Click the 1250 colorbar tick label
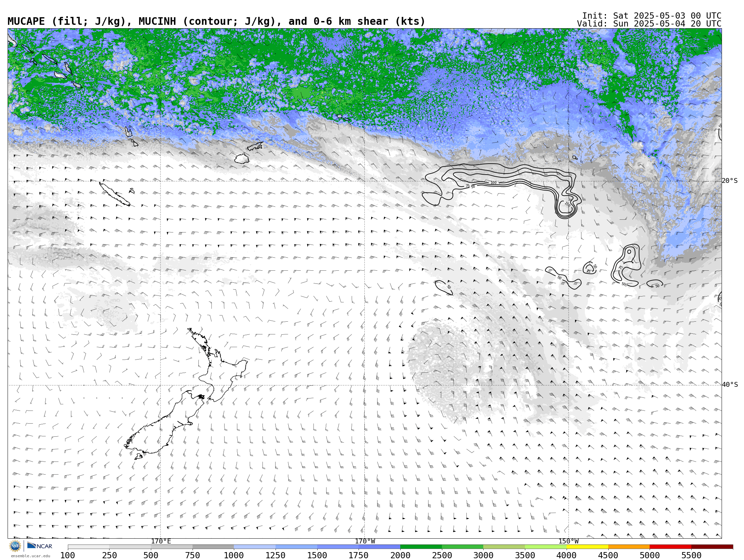744x560 pixels. pyautogui.click(x=276, y=556)
